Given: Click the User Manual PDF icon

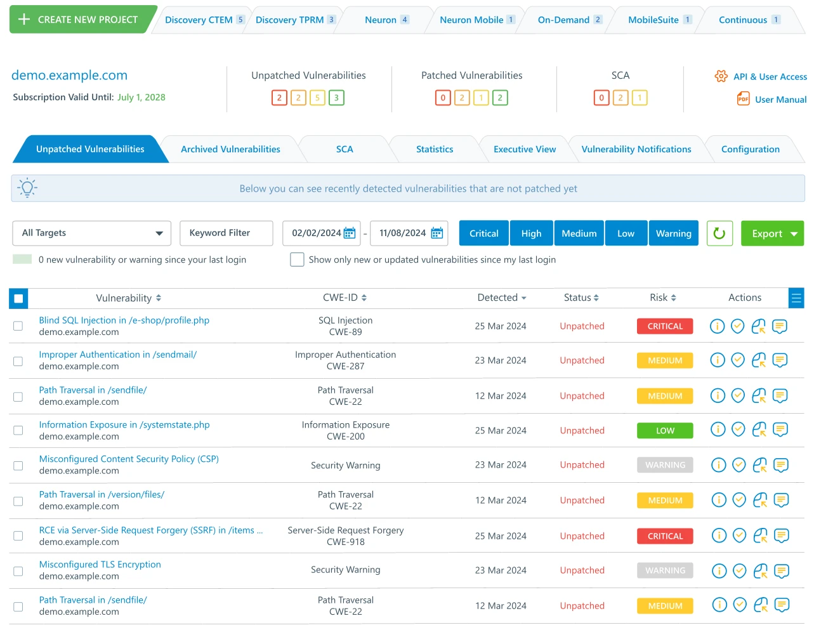Looking at the screenshot, I should (x=743, y=99).
